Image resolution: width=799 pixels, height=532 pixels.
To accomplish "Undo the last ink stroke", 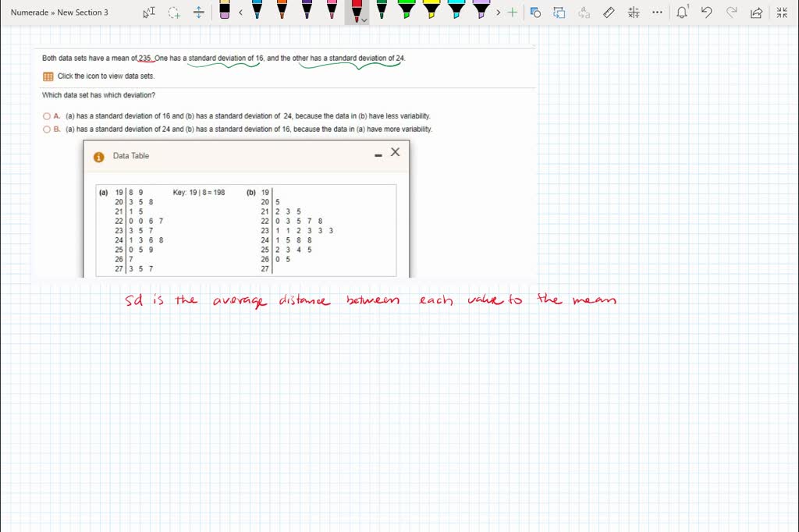I will (707, 12).
